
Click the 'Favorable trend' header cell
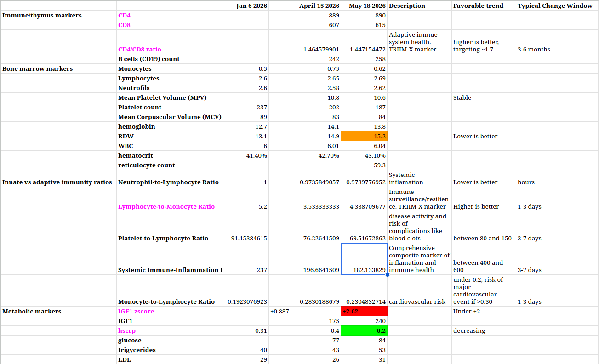[x=484, y=6]
